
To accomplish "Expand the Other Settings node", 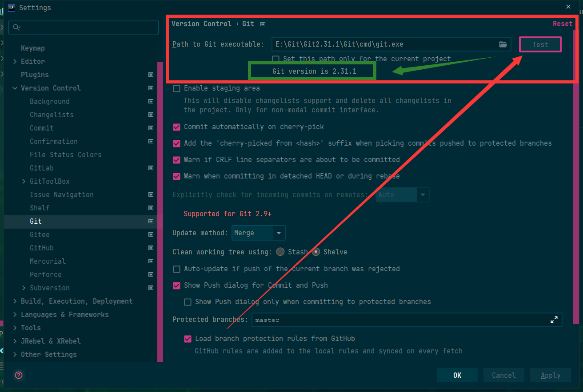I will (x=15, y=354).
